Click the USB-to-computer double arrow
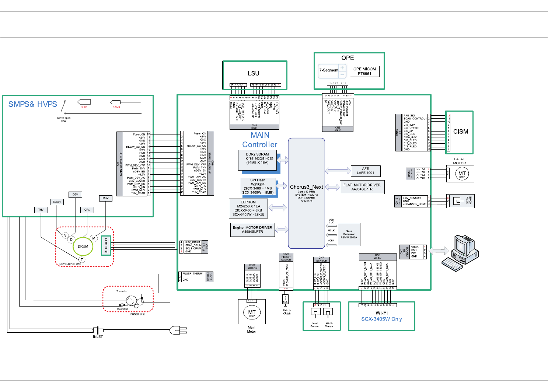This screenshot has width=548, height=392. pyautogui.click(x=438, y=251)
